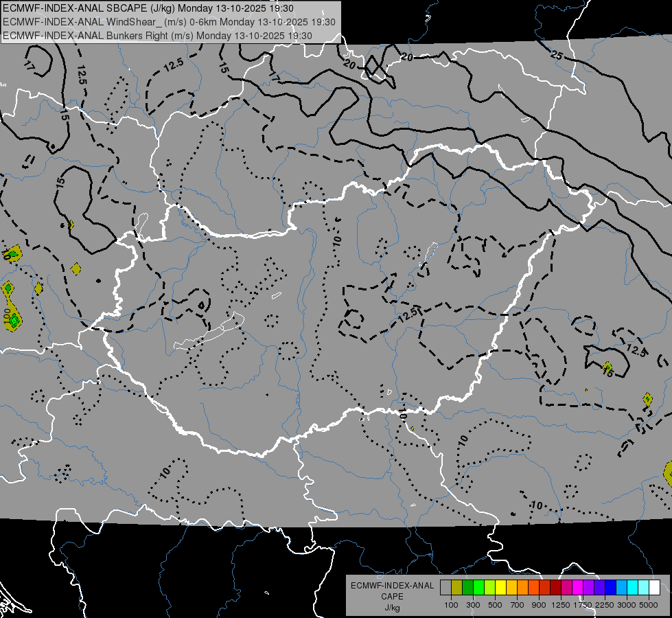The image size is (672, 618).
Task: Click the legend value 300
Action: click(x=473, y=605)
